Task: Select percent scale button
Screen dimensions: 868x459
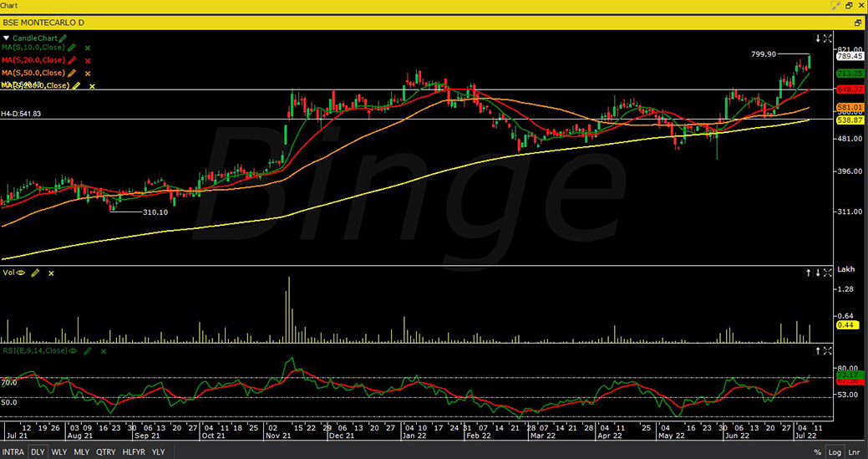Action: click(817, 452)
